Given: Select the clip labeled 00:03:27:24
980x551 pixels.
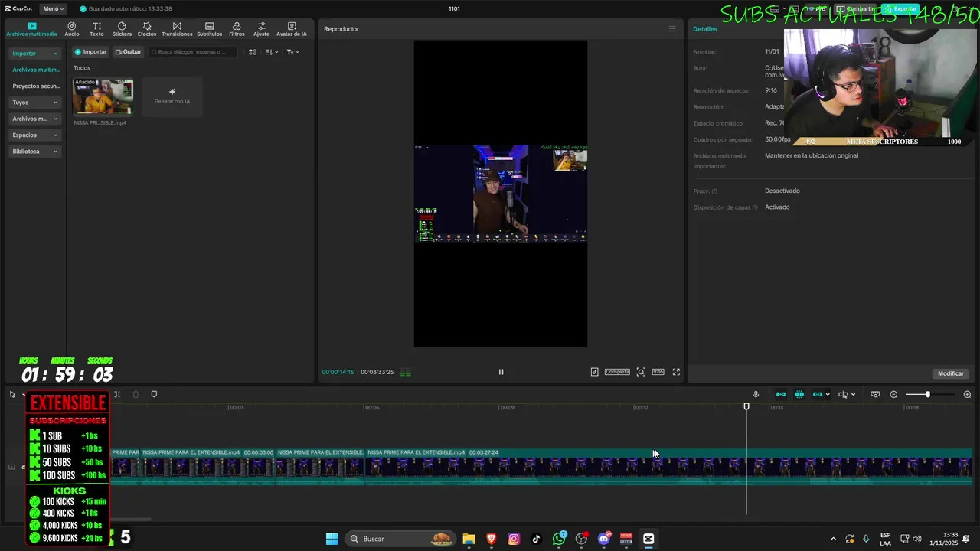Looking at the screenshot, I should tap(668, 466).
